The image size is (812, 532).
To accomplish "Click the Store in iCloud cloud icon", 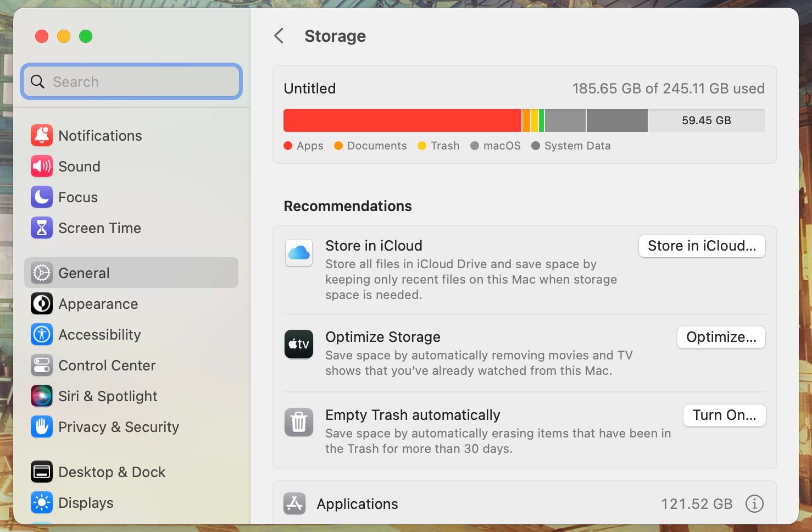I will (x=298, y=253).
